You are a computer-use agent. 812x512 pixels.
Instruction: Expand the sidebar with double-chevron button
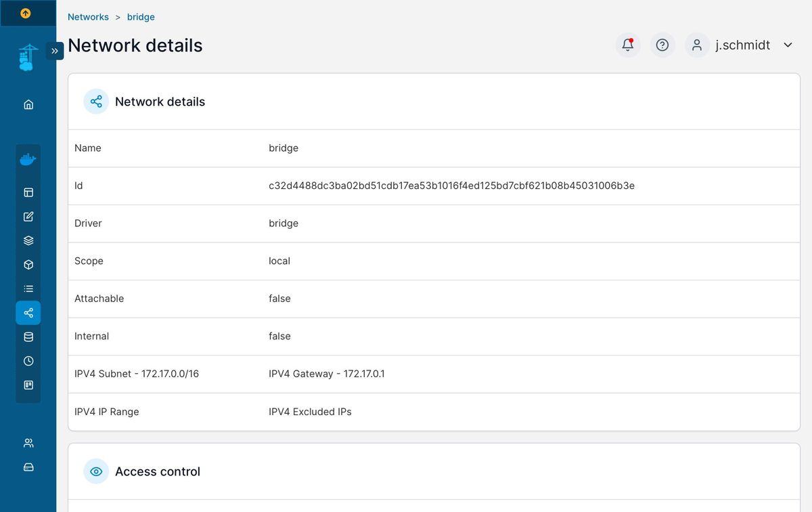click(55, 51)
